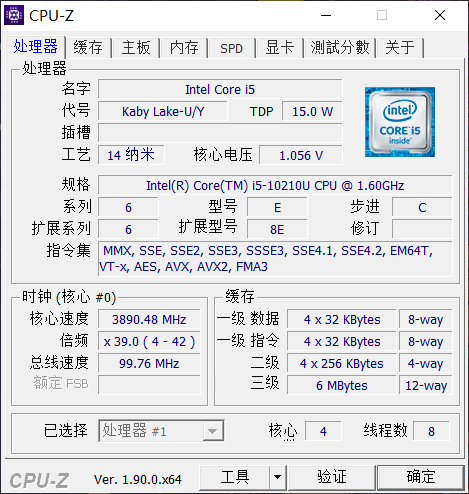The width and height of the screenshot is (469, 494).
Task: Click the code name value Kaby Lake-U/Y
Action: [x=163, y=111]
